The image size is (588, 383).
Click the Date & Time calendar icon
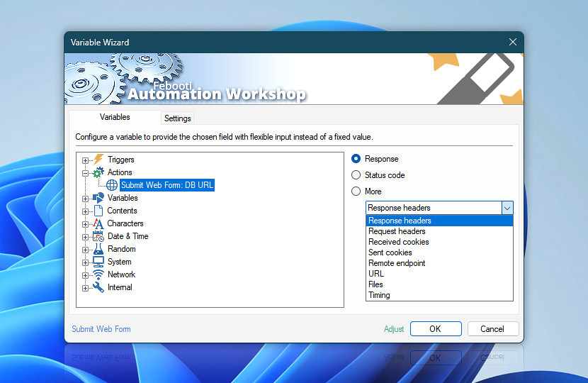pos(98,236)
